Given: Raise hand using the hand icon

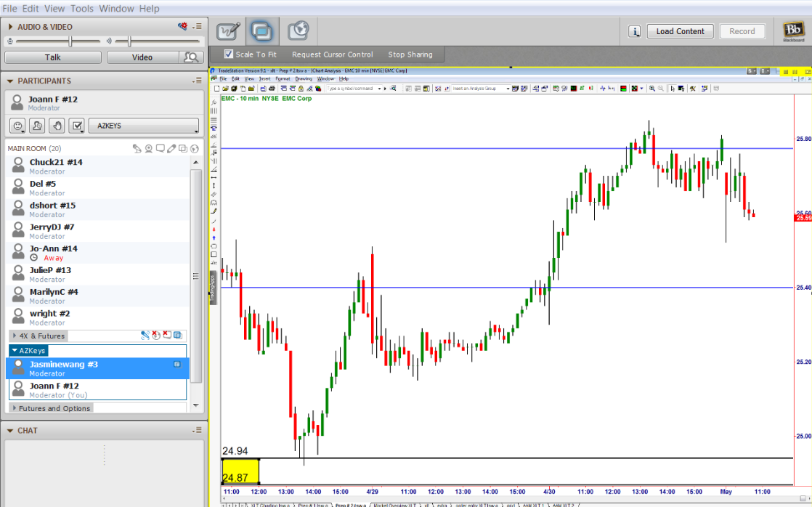Looking at the screenshot, I should (x=57, y=126).
